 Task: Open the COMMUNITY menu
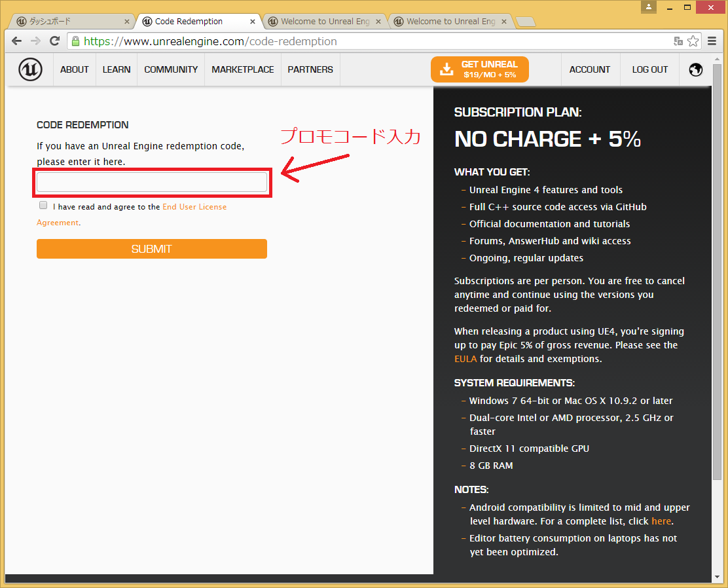coord(171,69)
